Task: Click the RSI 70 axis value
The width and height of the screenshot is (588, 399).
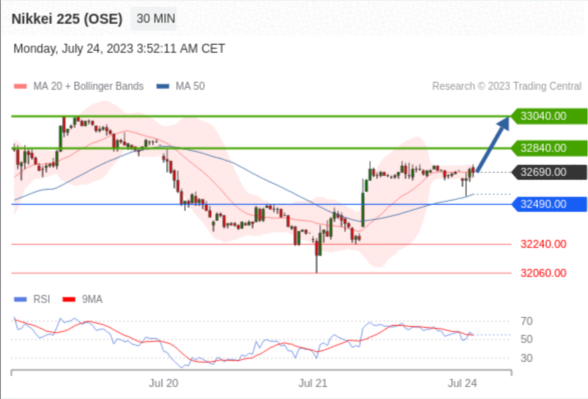Action: (526, 321)
